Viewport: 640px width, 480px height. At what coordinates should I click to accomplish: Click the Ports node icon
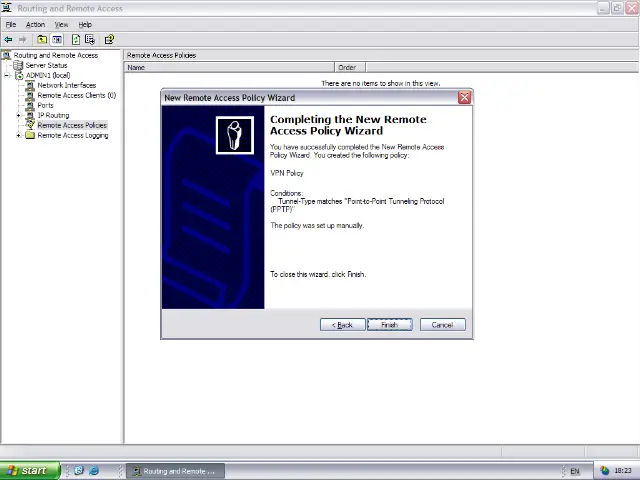(x=30, y=105)
